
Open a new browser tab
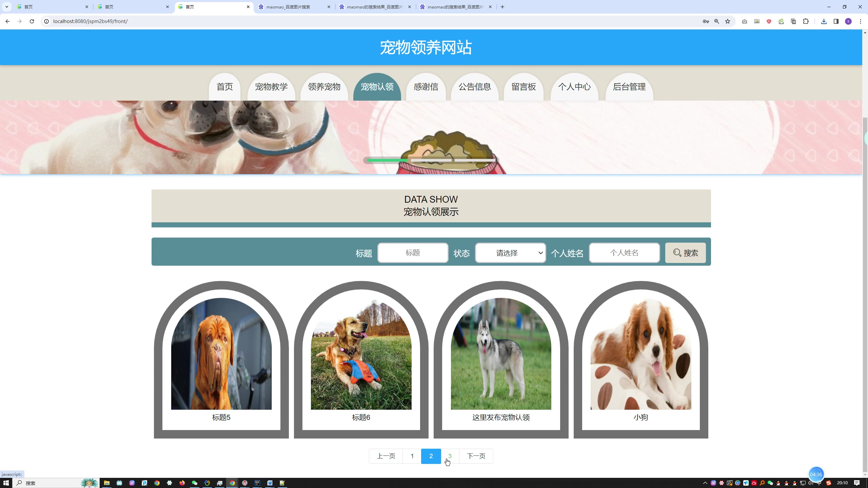[502, 7]
